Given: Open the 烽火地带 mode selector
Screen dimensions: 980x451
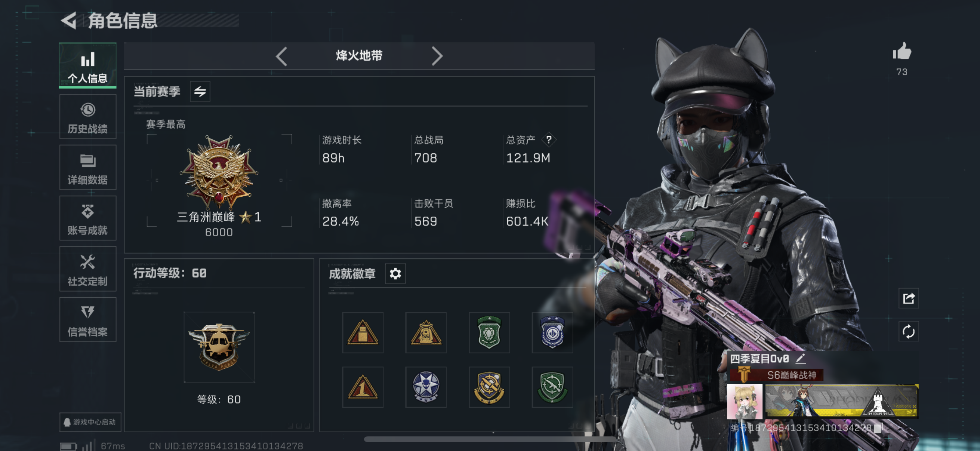Looking at the screenshot, I should tap(359, 56).
